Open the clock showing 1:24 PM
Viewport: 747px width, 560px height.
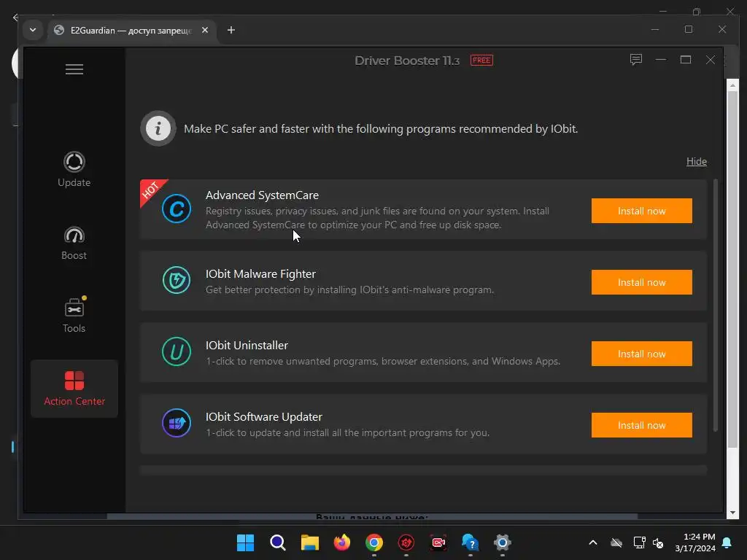(x=695, y=542)
